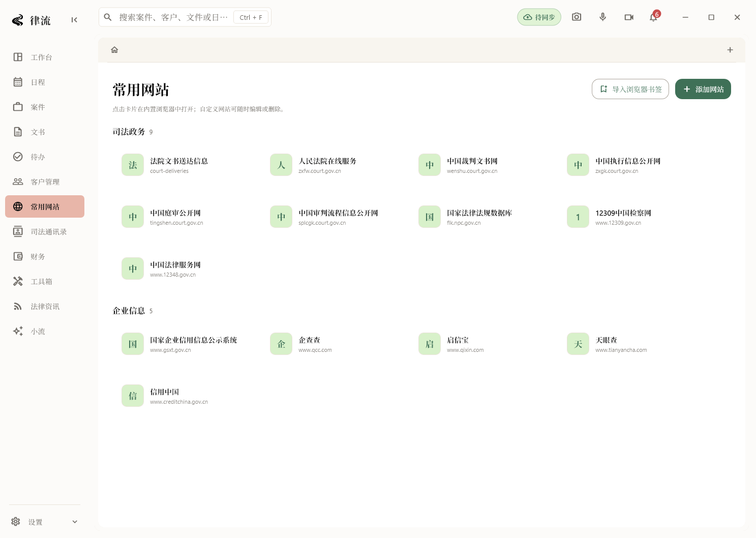This screenshot has width=756, height=538.
Task: Click wenshu.court.gov.cn URL text
Action: coord(472,171)
